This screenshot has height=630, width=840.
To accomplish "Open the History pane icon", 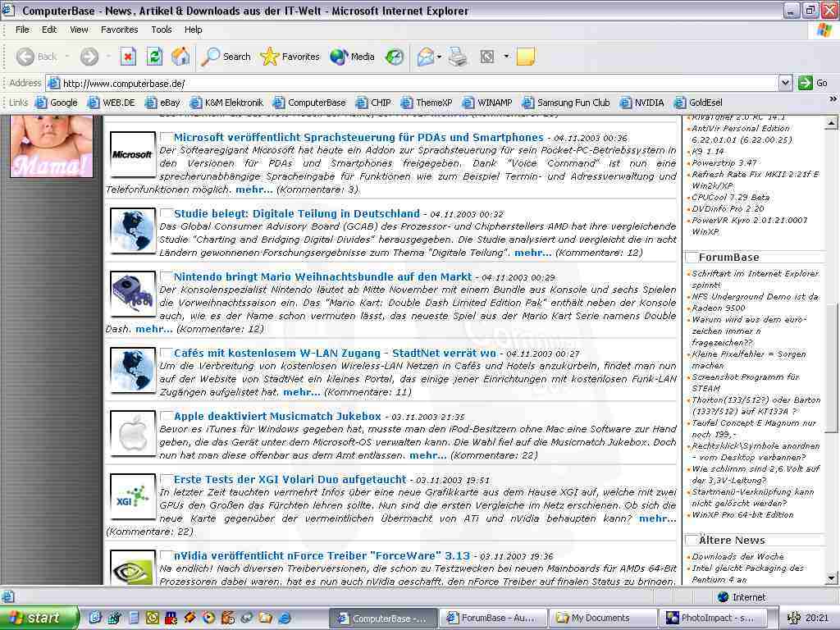I will click(x=395, y=57).
